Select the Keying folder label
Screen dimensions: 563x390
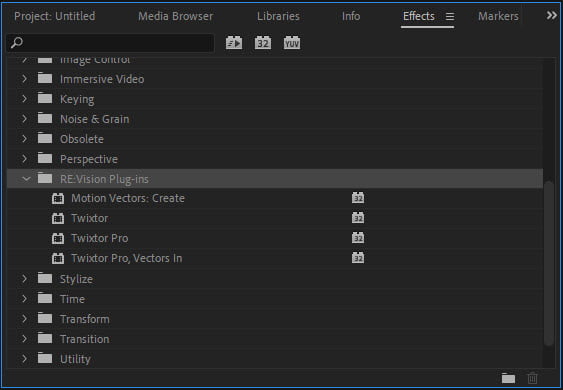[x=77, y=99]
